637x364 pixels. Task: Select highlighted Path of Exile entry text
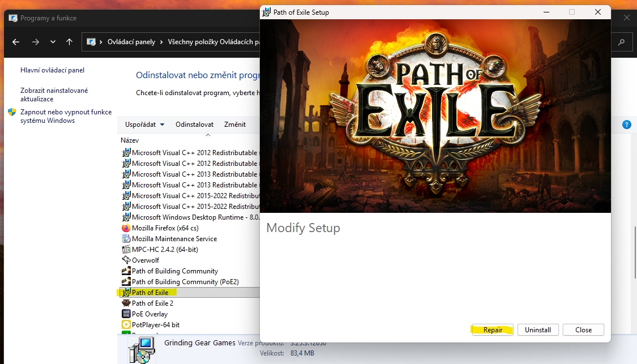click(150, 293)
